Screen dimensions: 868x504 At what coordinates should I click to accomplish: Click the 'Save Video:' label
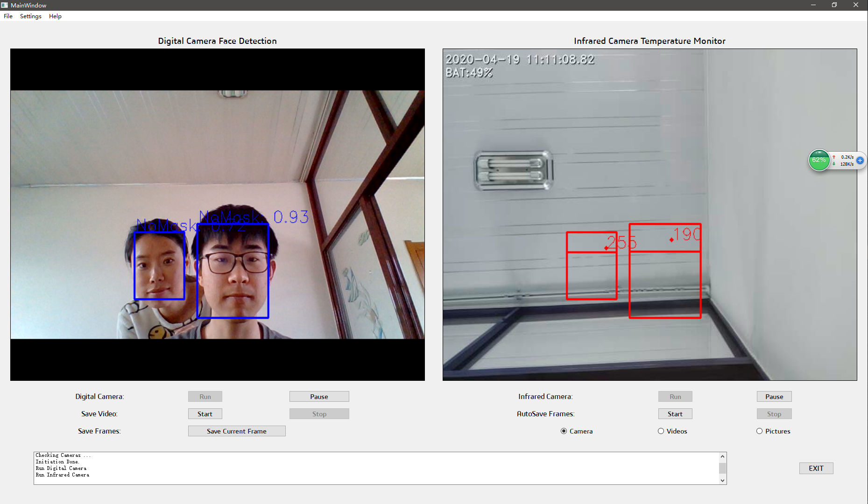pyautogui.click(x=99, y=414)
